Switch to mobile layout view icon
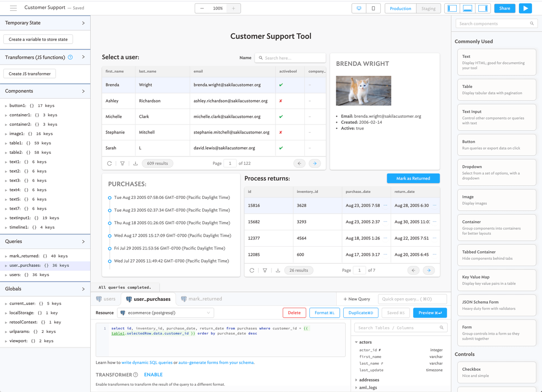Screen dimensions: 542x392 click(x=373, y=8)
